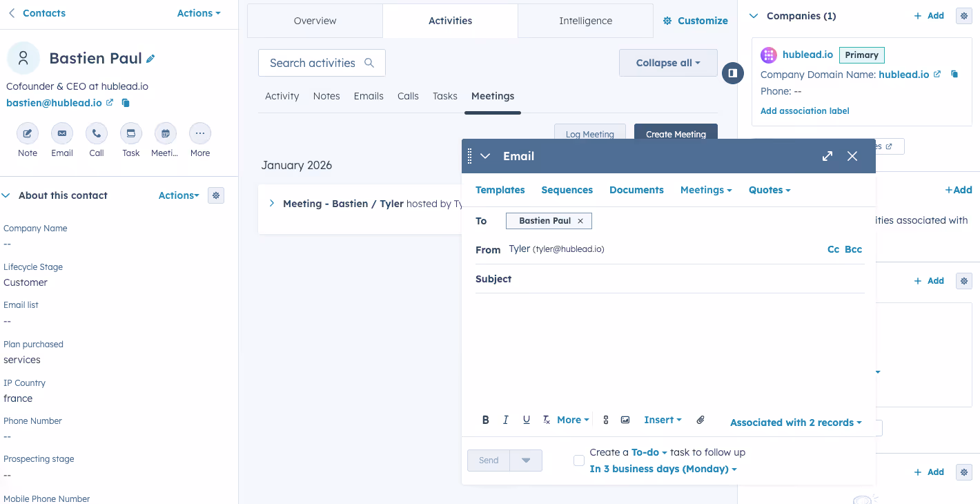
Task: Apply bold formatting in email
Action: click(x=486, y=420)
